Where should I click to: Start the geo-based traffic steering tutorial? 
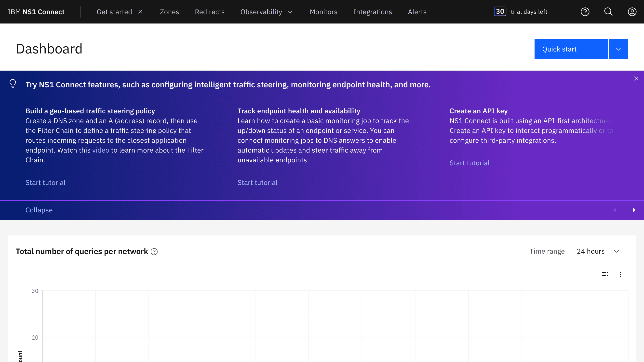(45, 182)
